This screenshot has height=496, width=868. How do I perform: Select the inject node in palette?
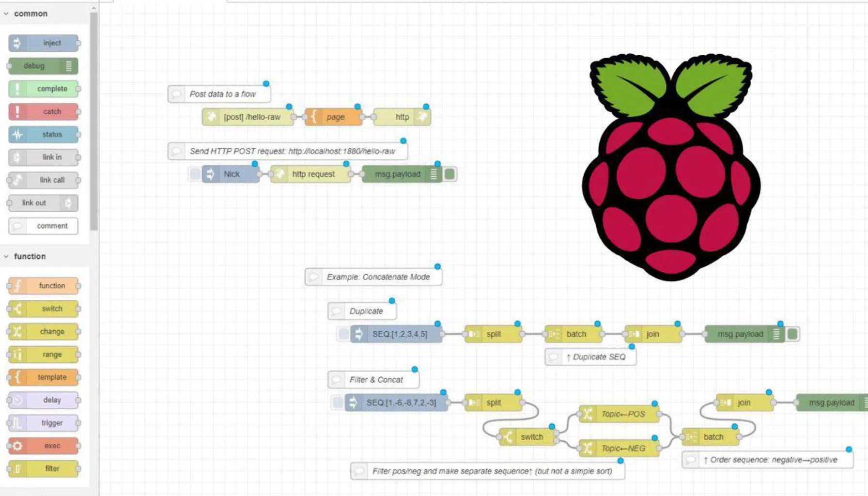coord(43,43)
